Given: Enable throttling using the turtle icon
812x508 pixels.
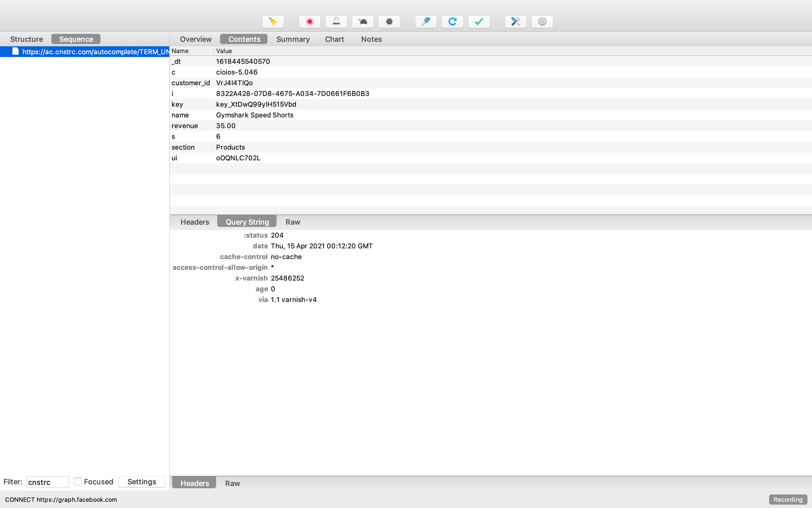Looking at the screenshot, I should coord(362,21).
